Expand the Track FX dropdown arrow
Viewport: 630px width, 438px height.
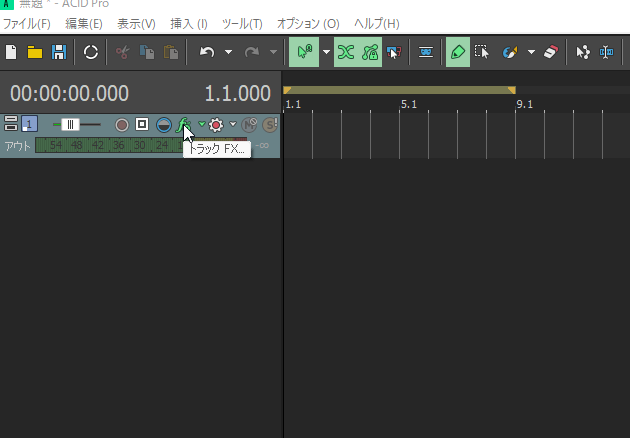pyautogui.click(x=201, y=125)
